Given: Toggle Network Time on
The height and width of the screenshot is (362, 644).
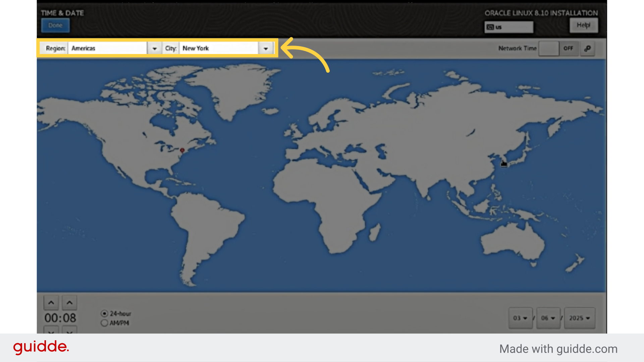Looking at the screenshot, I should click(558, 48).
